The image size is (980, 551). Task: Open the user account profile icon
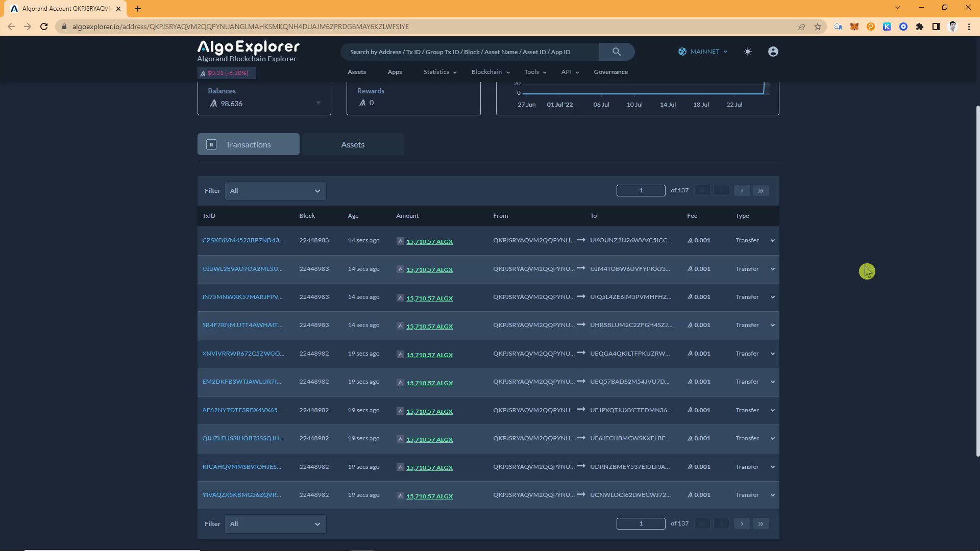click(773, 52)
